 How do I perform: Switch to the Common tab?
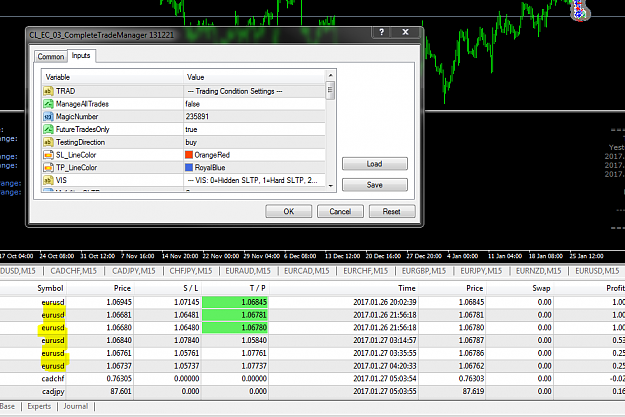pyautogui.click(x=51, y=57)
